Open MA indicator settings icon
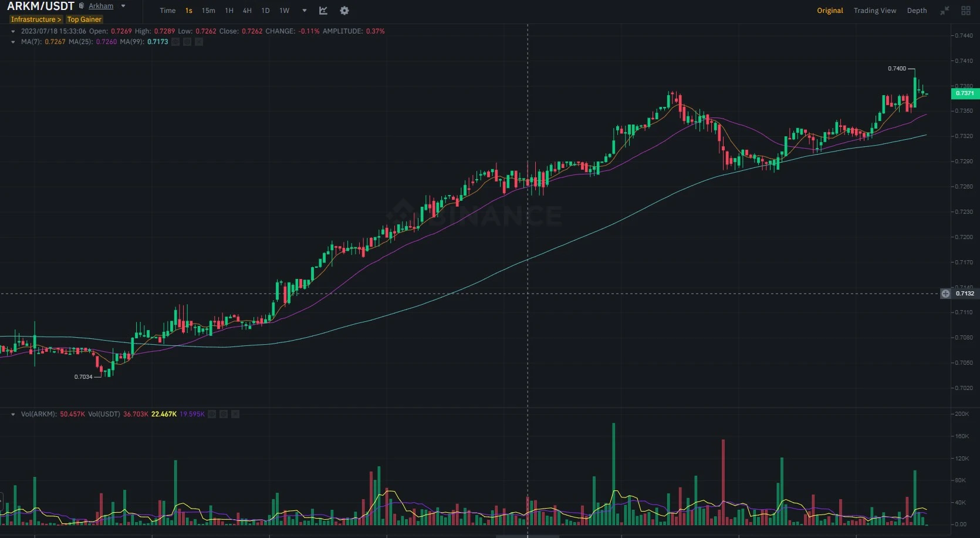This screenshot has width=980, height=538. tap(187, 42)
